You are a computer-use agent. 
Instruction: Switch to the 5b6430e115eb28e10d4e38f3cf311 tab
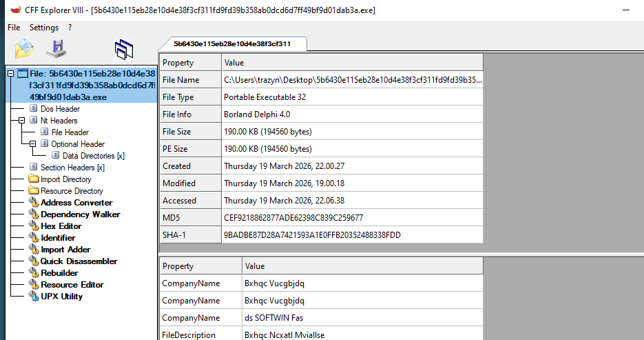coord(232,43)
